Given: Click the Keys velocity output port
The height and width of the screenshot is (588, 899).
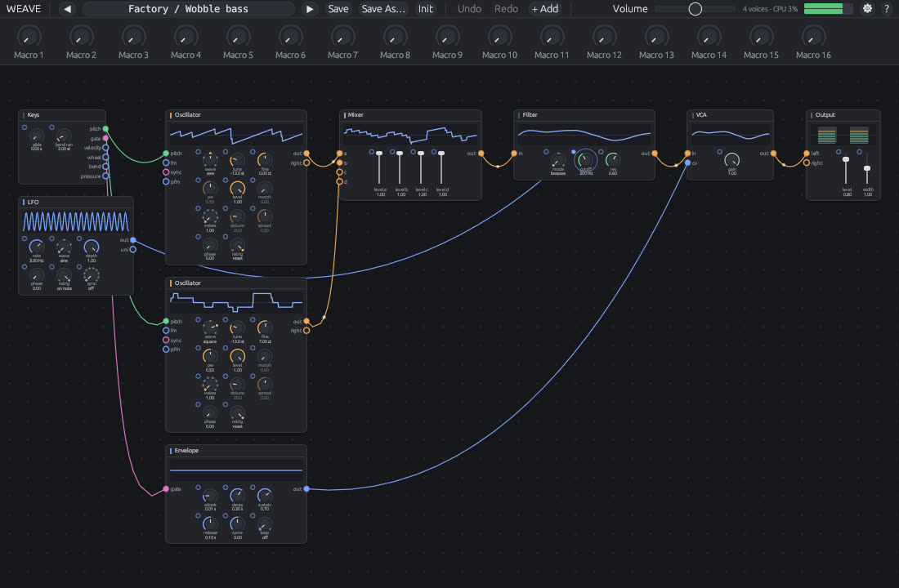Looking at the screenshot, I should [105, 148].
